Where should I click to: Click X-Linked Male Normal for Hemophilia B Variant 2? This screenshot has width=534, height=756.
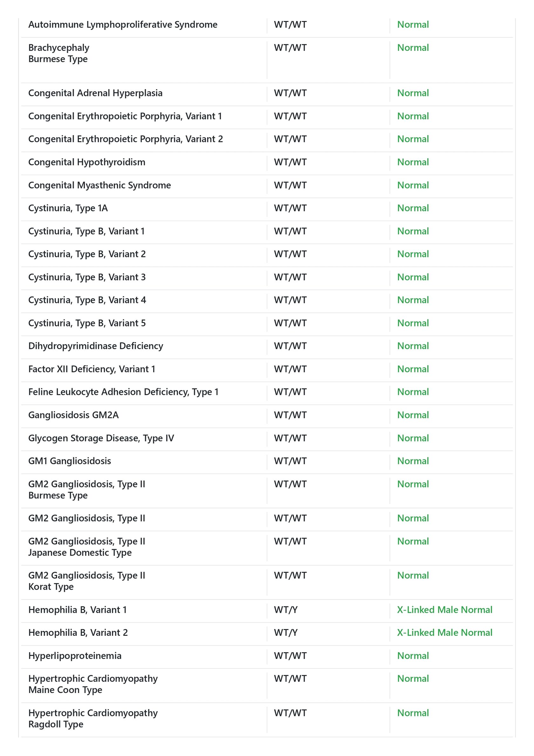[444, 633]
